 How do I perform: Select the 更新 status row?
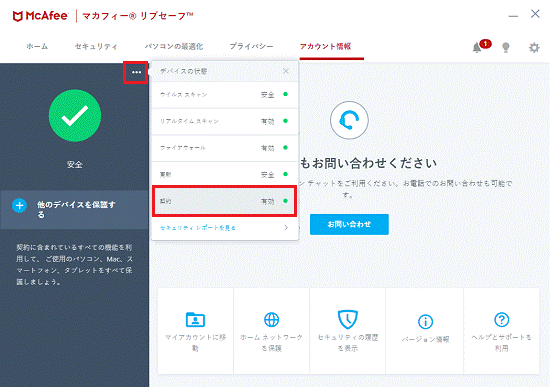click(225, 175)
